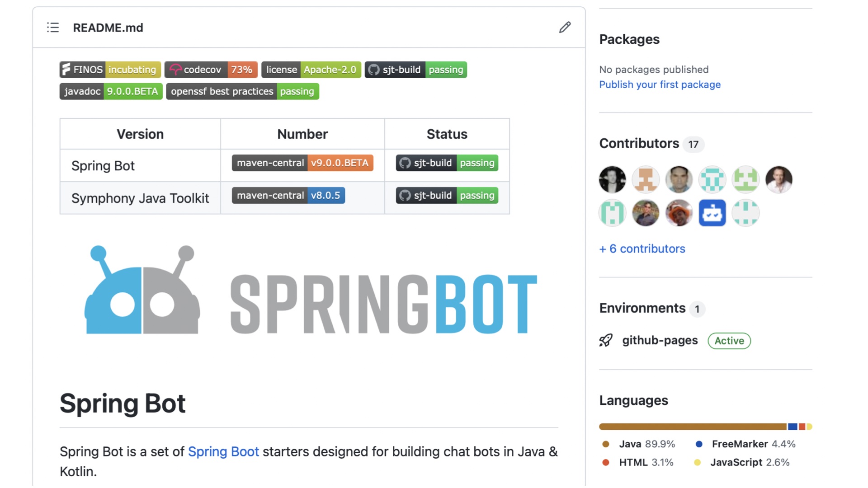Open maven-central v9.0.0.BETA badge
This screenshot has width=868, height=488.
point(302,163)
